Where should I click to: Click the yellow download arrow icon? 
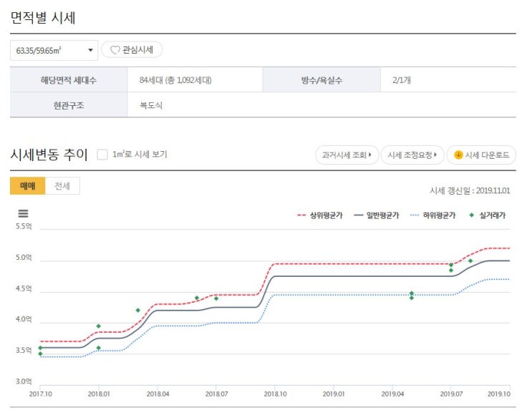[458, 155]
